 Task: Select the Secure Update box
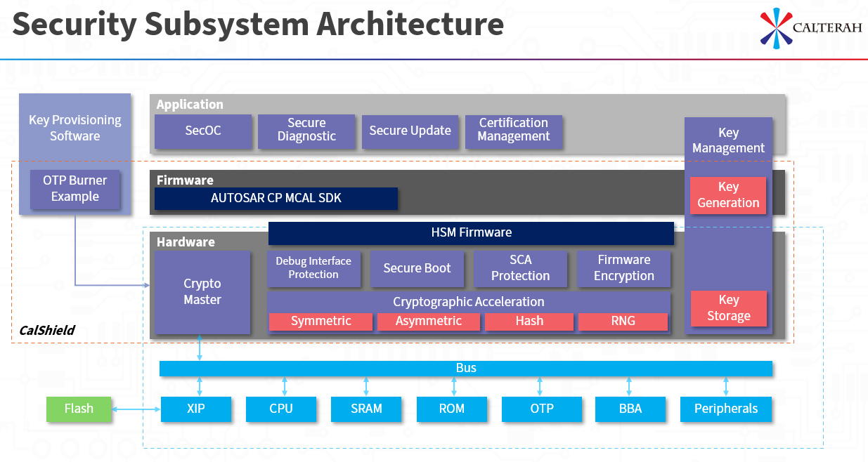pos(410,131)
